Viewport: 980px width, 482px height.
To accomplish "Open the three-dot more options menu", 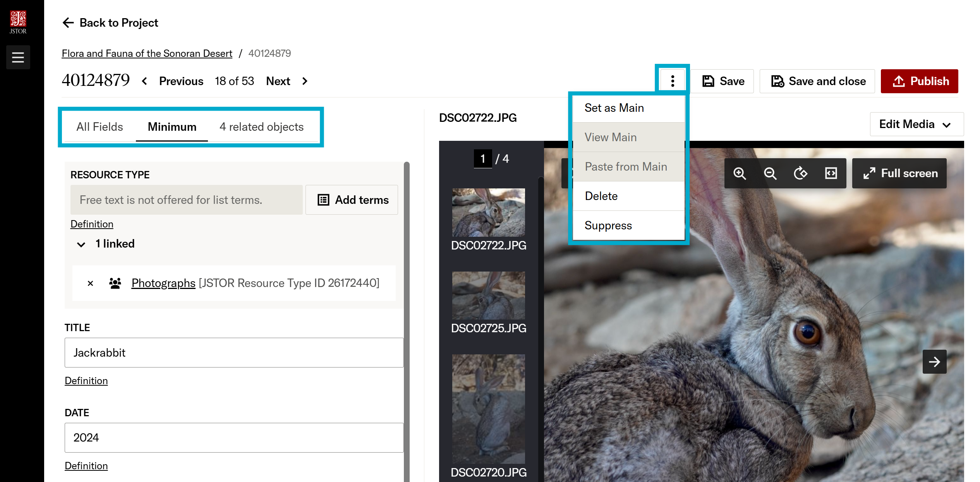I will click(x=673, y=81).
